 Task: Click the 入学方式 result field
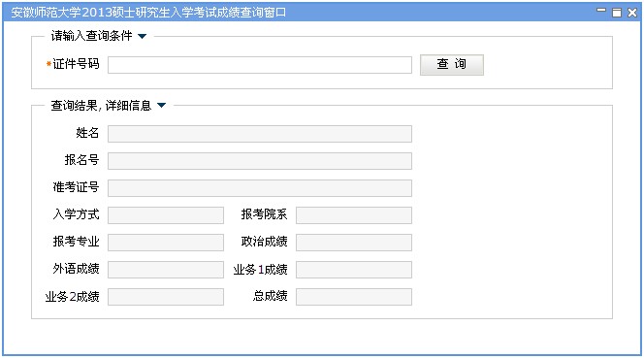(166, 215)
